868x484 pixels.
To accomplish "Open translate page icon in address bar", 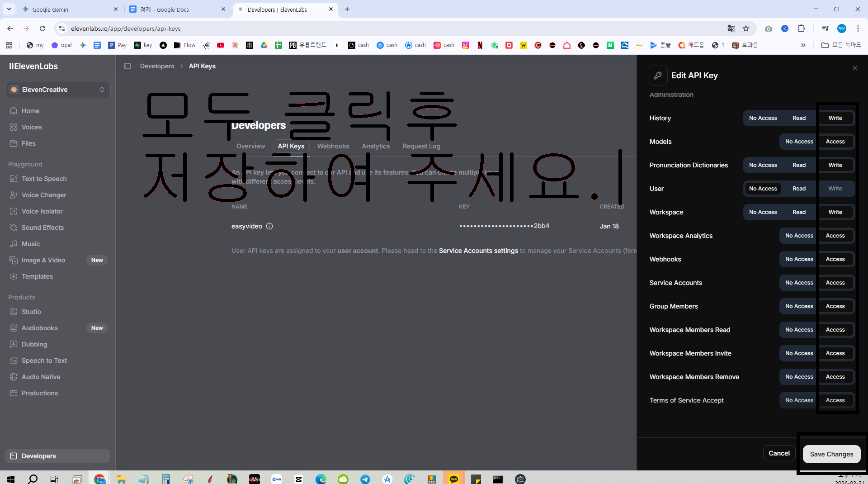I will coord(731,28).
